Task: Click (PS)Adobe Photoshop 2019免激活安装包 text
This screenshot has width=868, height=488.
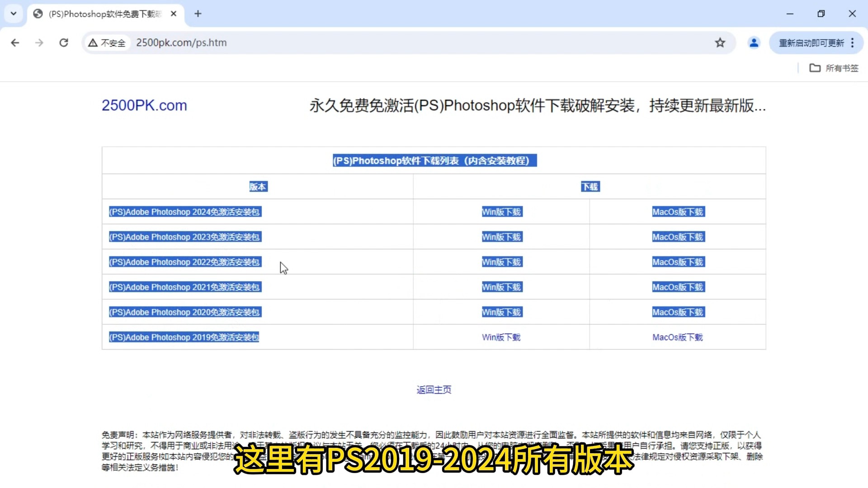Action: [184, 337]
